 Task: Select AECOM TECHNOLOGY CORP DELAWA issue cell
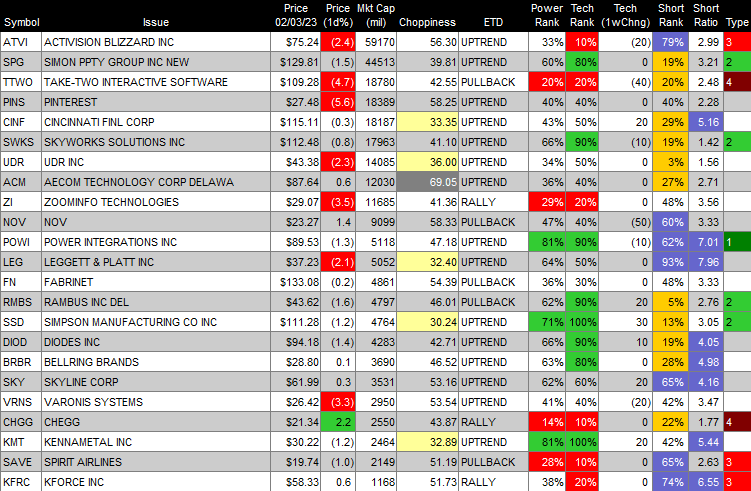pyautogui.click(x=156, y=183)
